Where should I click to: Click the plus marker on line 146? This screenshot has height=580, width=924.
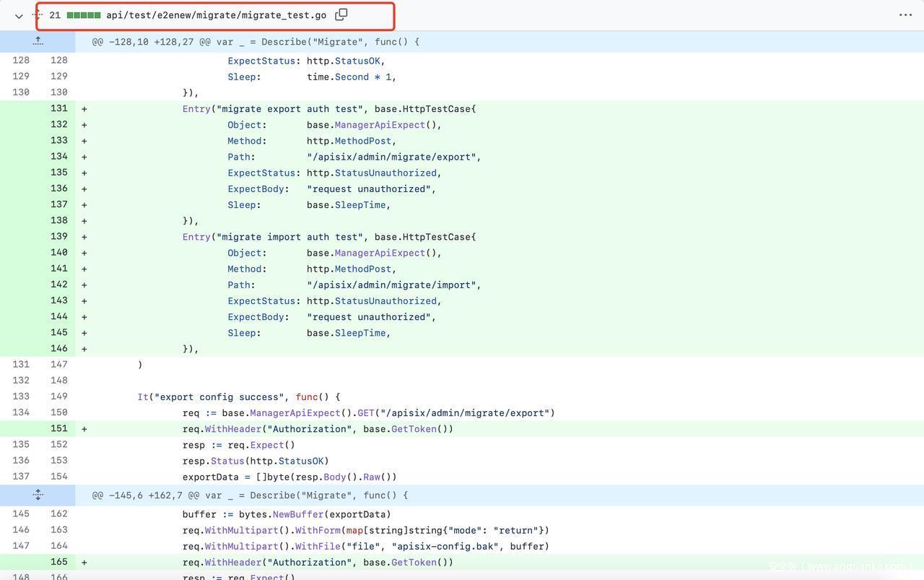[84, 349]
